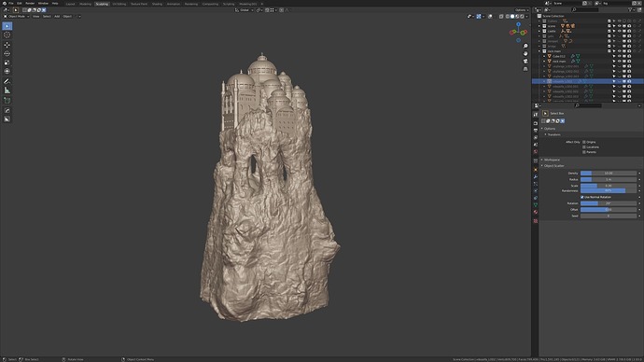The width and height of the screenshot is (644, 362).
Task: Switch to the Shading workspace tab
Action: pos(157,4)
